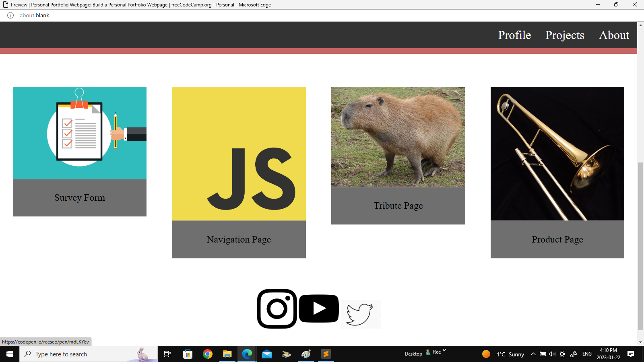Click the YouTube play icon

click(x=318, y=309)
